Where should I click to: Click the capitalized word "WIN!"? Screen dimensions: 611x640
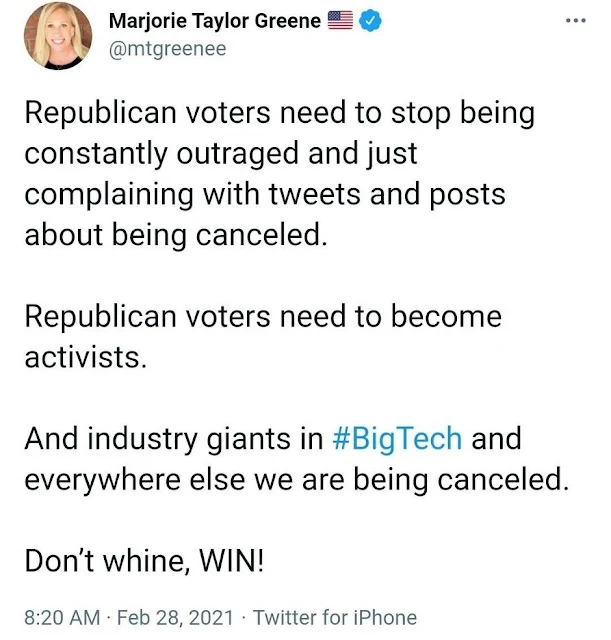coord(231,561)
